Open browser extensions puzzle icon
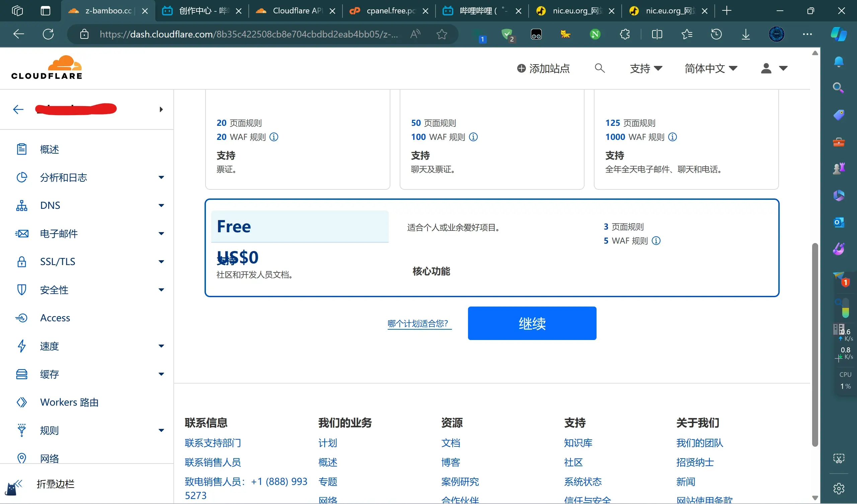 coord(624,34)
